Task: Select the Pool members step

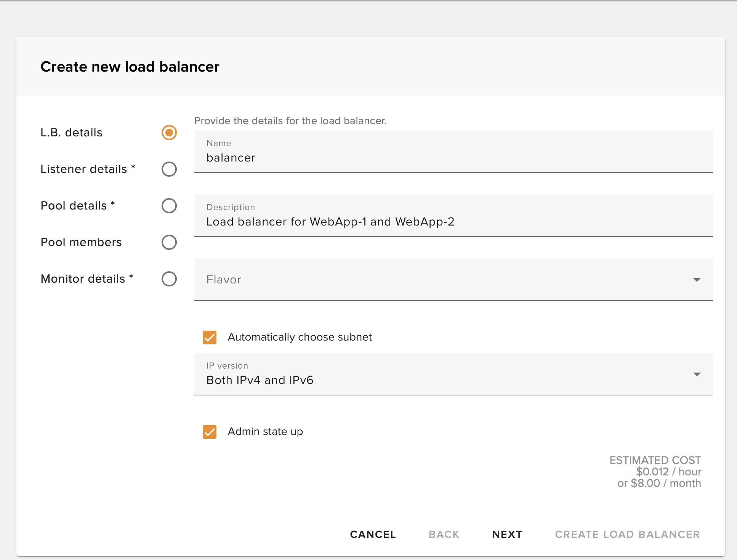Action: (x=169, y=242)
